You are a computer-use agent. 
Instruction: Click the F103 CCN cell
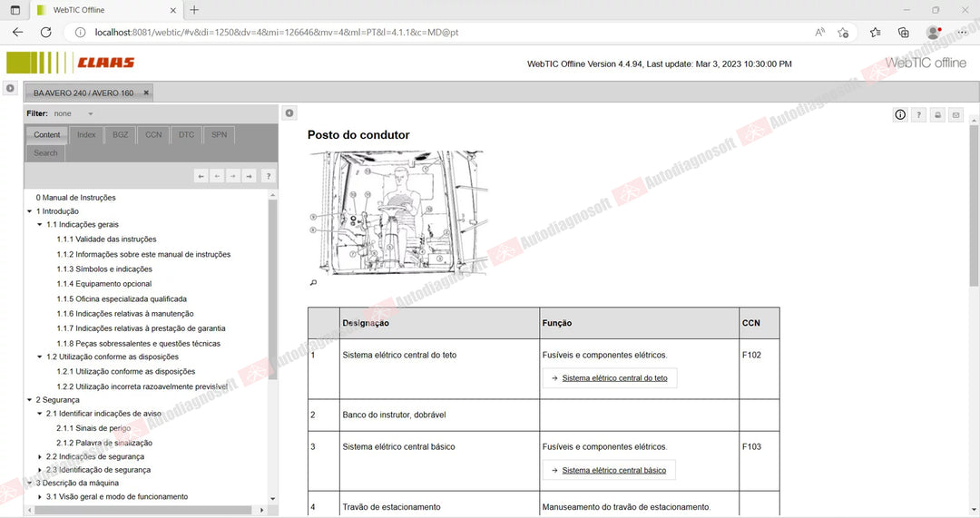coord(759,461)
